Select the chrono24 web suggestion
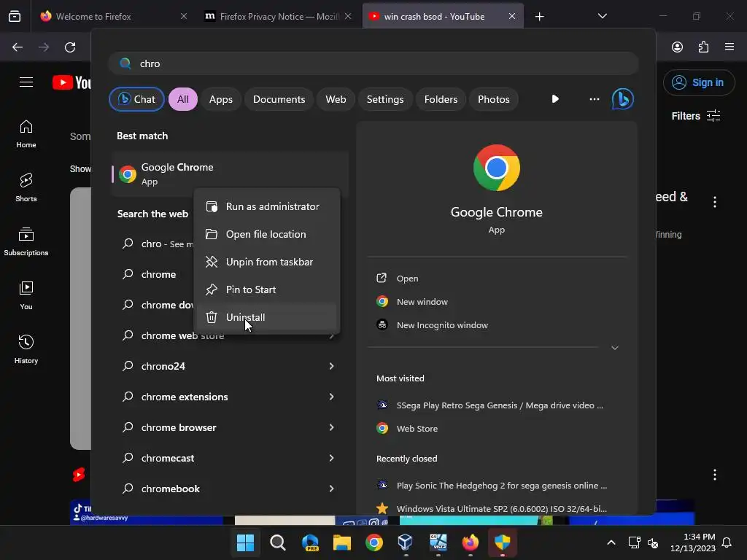Viewport: 747px width, 560px height. 163,366
